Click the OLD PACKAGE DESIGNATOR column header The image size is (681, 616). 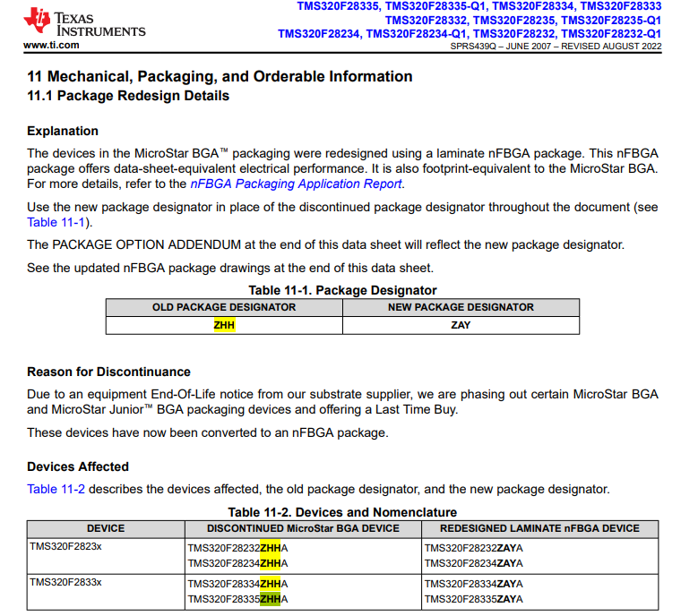click(224, 307)
